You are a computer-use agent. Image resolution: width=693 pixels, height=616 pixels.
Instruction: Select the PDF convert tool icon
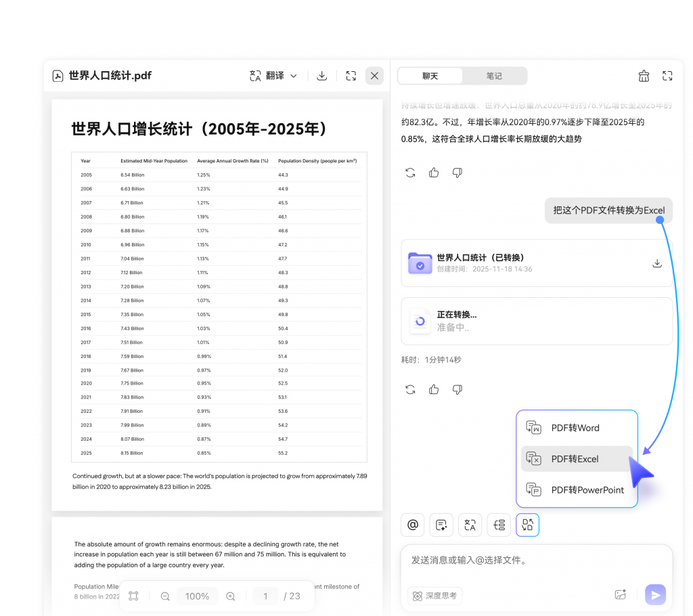pyautogui.click(x=527, y=525)
